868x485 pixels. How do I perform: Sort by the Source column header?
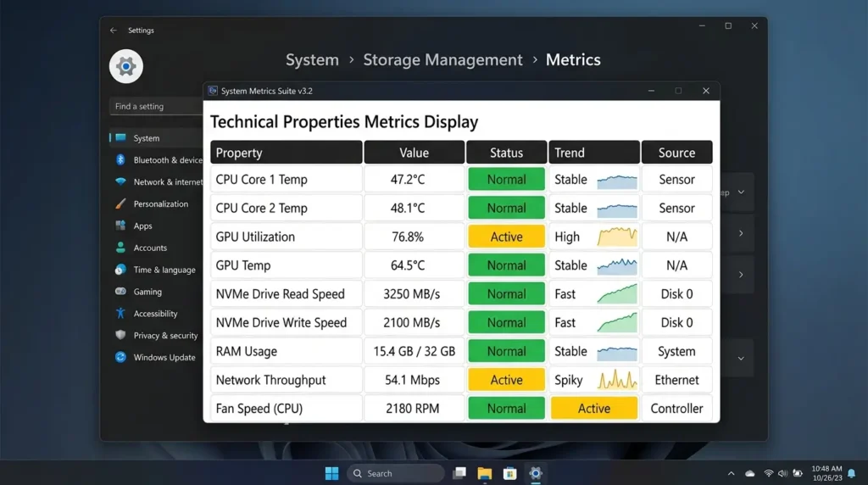pyautogui.click(x=676, y=153)
